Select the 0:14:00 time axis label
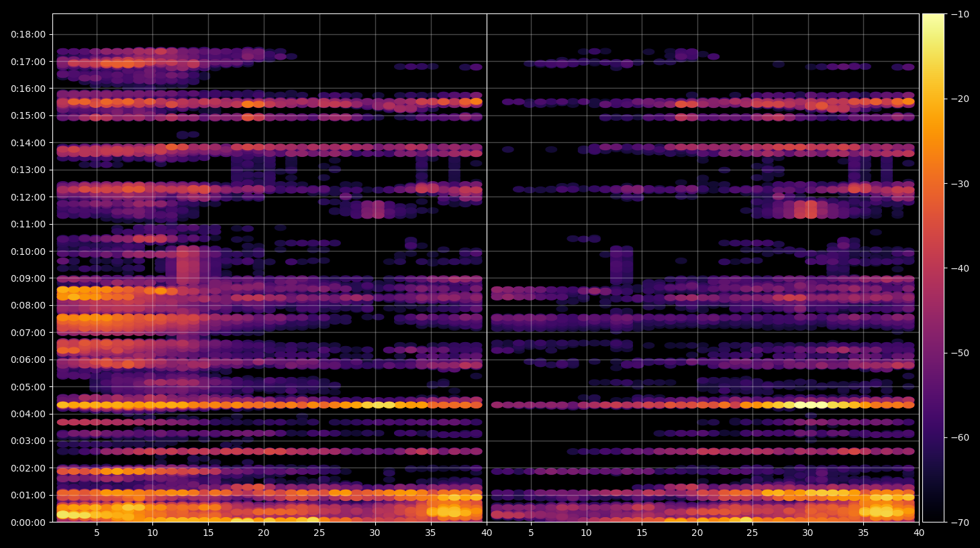Screen dimensions: 980x548 [x=28, y=143]
